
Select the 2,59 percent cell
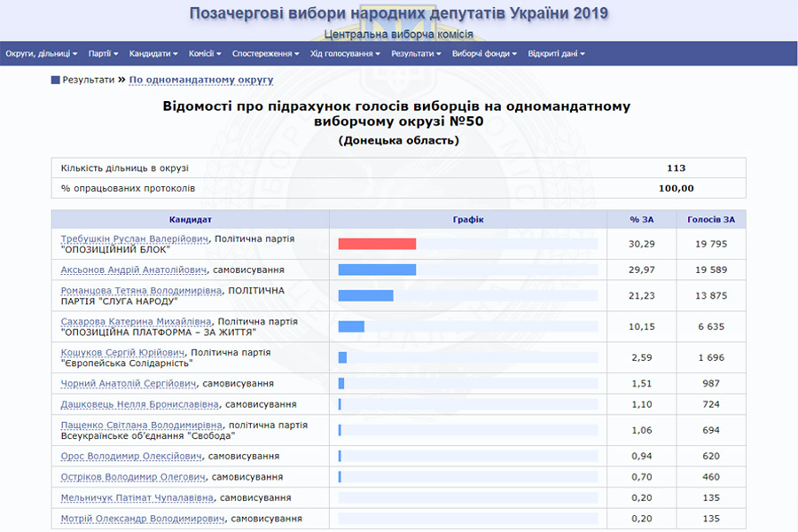pos(642,358)
